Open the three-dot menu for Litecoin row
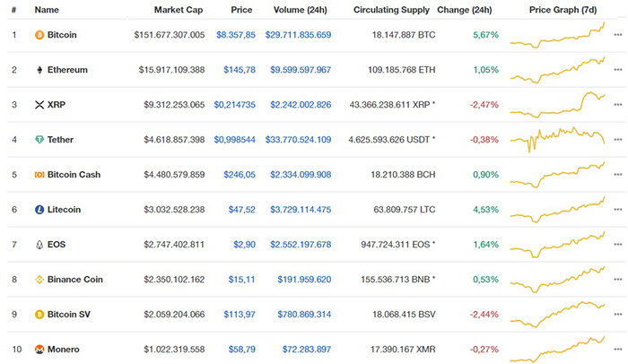The width and height of the screenshot is (628, 364). coord(617,210)
